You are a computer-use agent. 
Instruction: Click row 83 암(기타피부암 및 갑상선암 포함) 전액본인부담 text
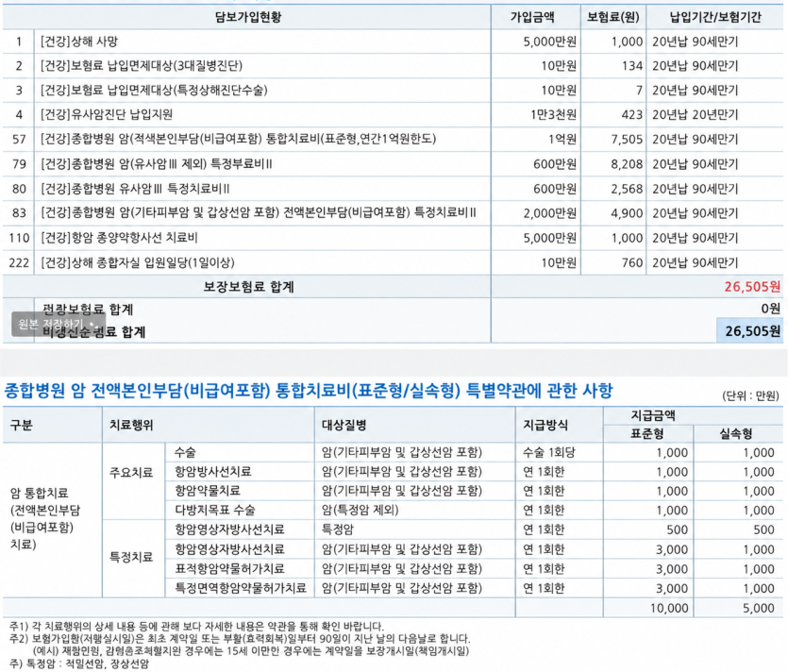click(x=264, y=212)
